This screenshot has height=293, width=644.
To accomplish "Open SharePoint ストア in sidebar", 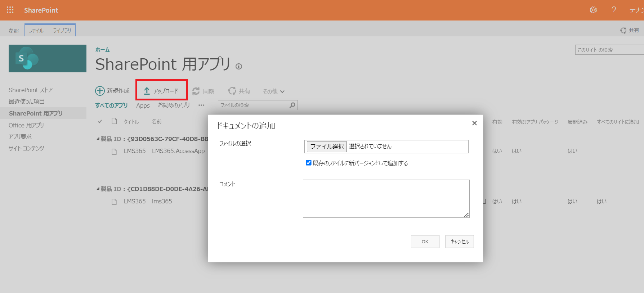I will point(31,90).
